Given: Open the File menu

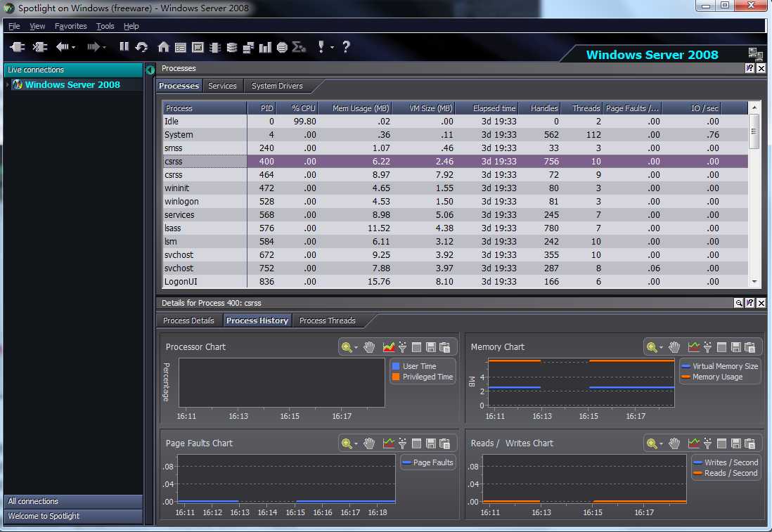Looking at the screenshot, I should click(14, 26).
